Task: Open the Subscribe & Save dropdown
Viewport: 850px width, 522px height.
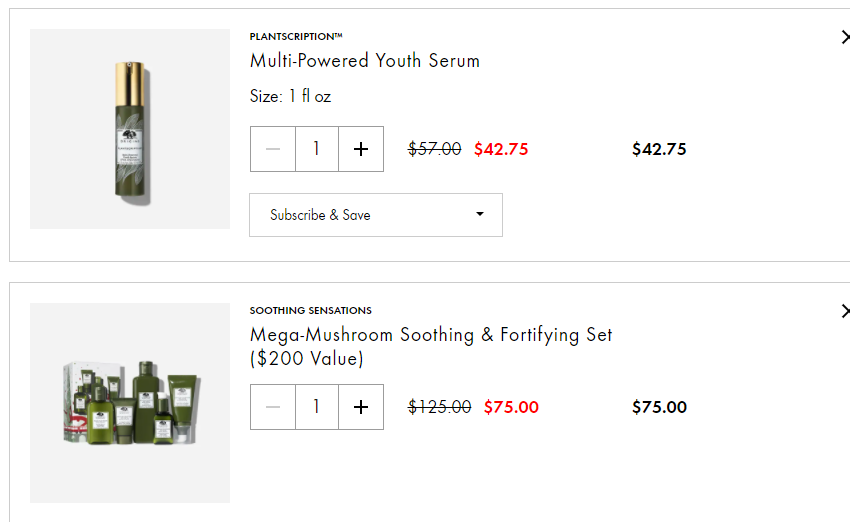Action: 376,215
